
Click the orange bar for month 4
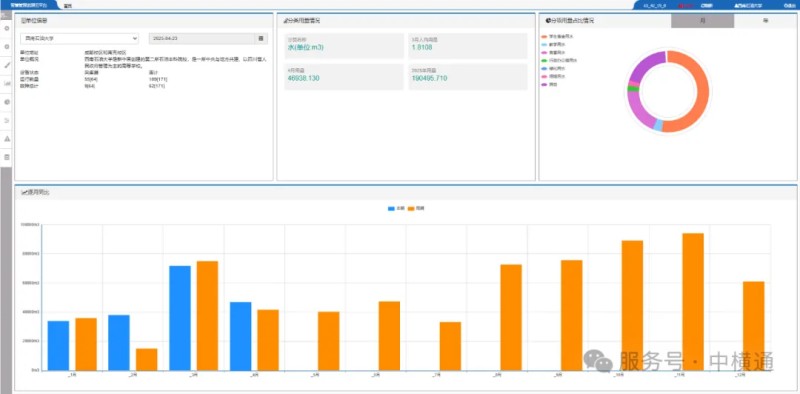(x=268, y=340)
